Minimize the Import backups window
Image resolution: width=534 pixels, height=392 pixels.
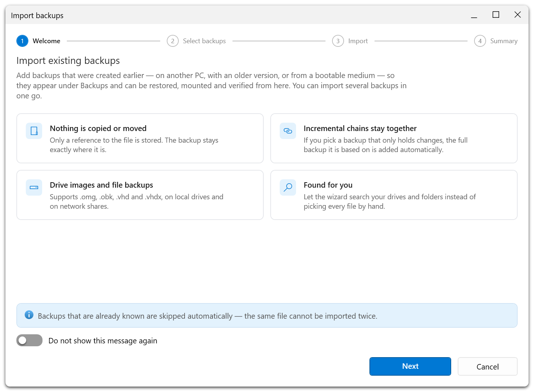point(474,15)
